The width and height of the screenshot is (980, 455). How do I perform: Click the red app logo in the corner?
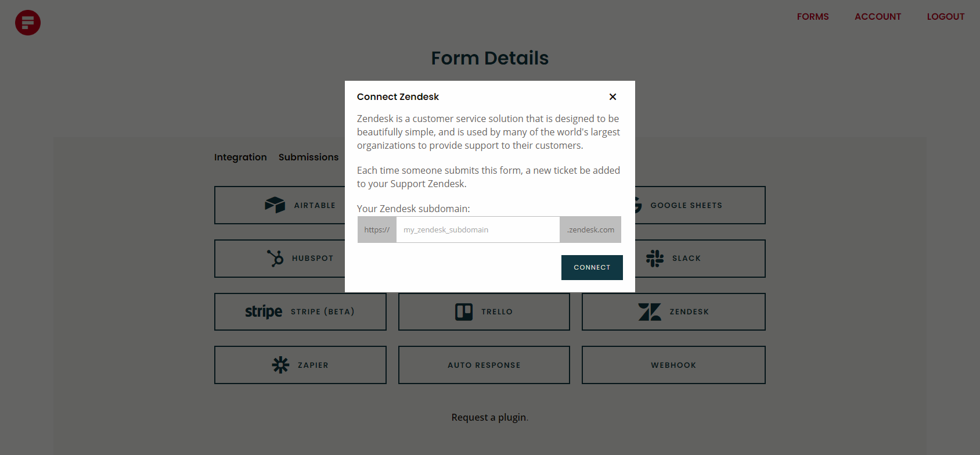click(x=27, y=23)
